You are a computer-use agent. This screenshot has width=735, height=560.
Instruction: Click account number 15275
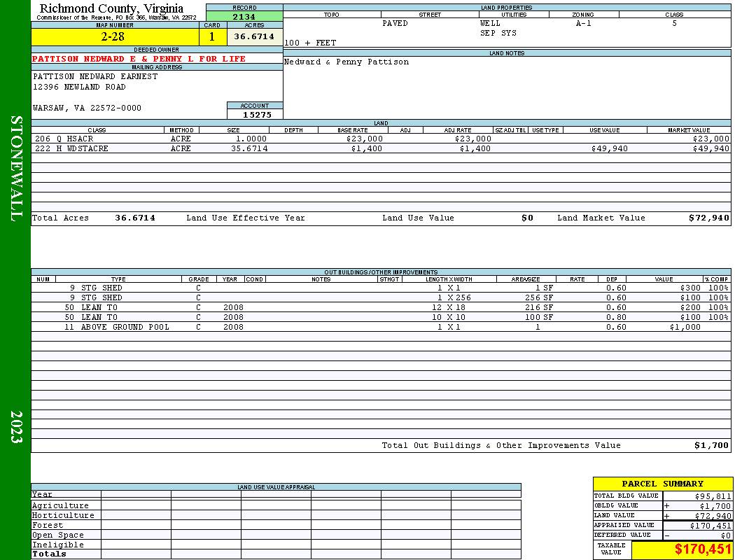click(257, 115)
